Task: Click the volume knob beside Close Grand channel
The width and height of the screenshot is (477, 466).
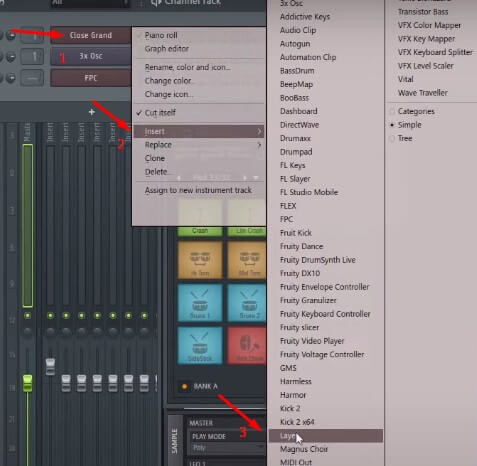Action: point(11,35)
